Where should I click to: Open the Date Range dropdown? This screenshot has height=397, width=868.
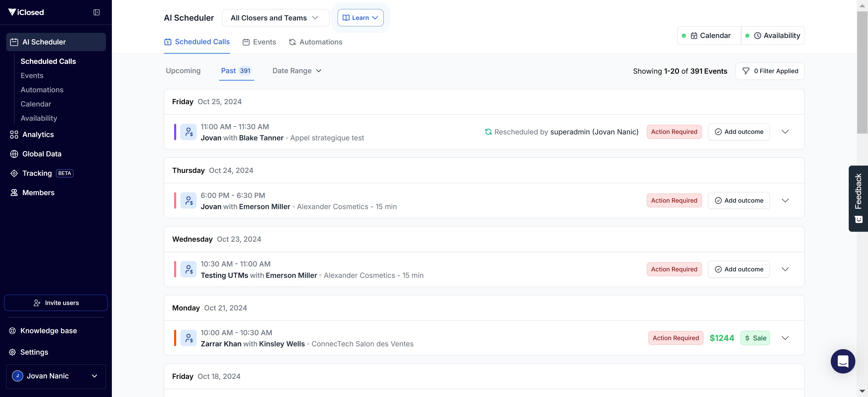(297, 71)
